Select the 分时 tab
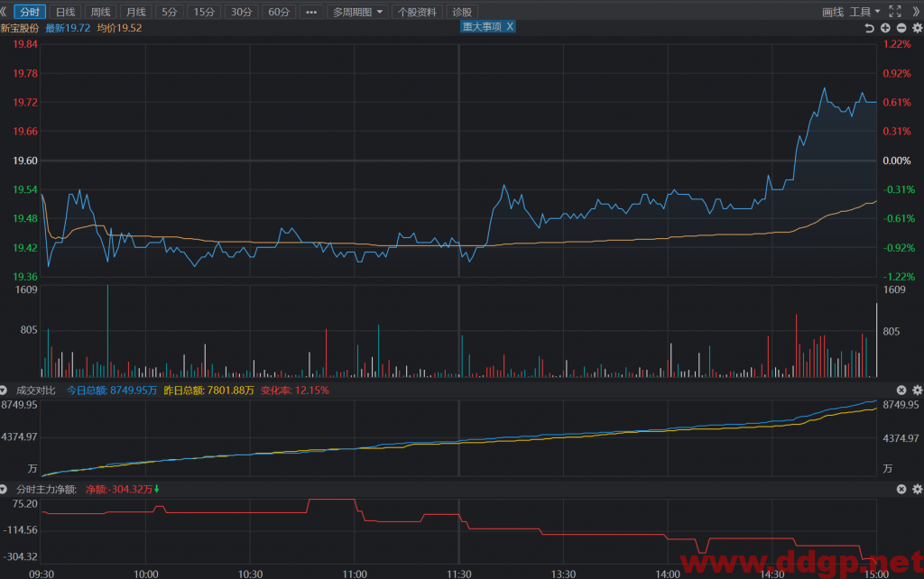924x579 pixels. click(x=30, y=12)
